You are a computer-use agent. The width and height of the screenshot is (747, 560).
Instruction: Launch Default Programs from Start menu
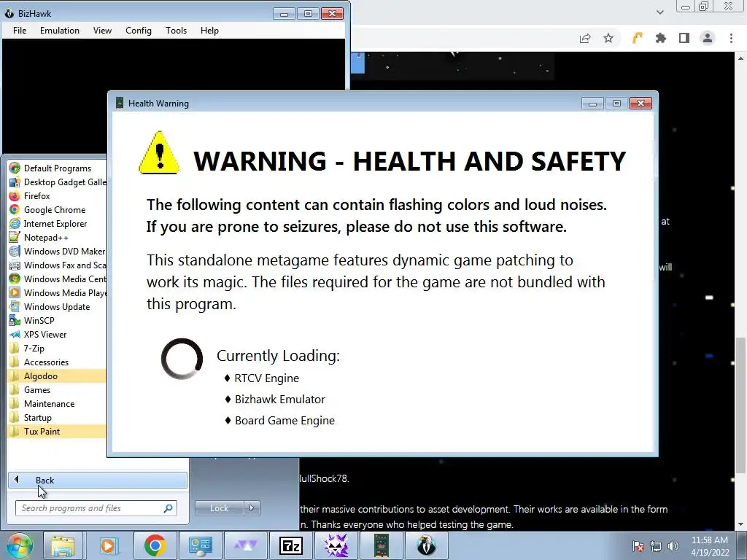pos(57,168)
